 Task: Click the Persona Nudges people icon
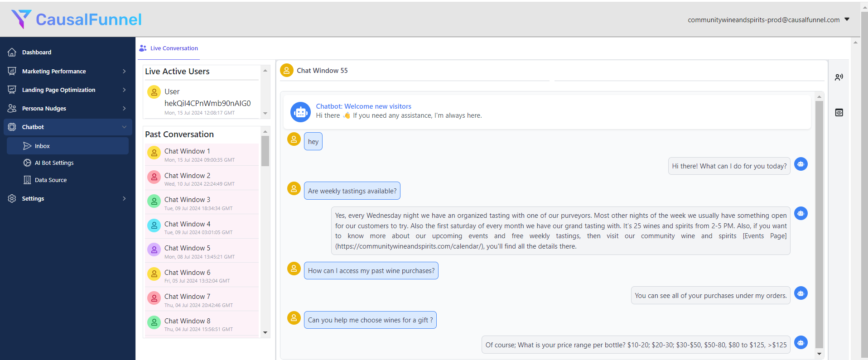12,108
